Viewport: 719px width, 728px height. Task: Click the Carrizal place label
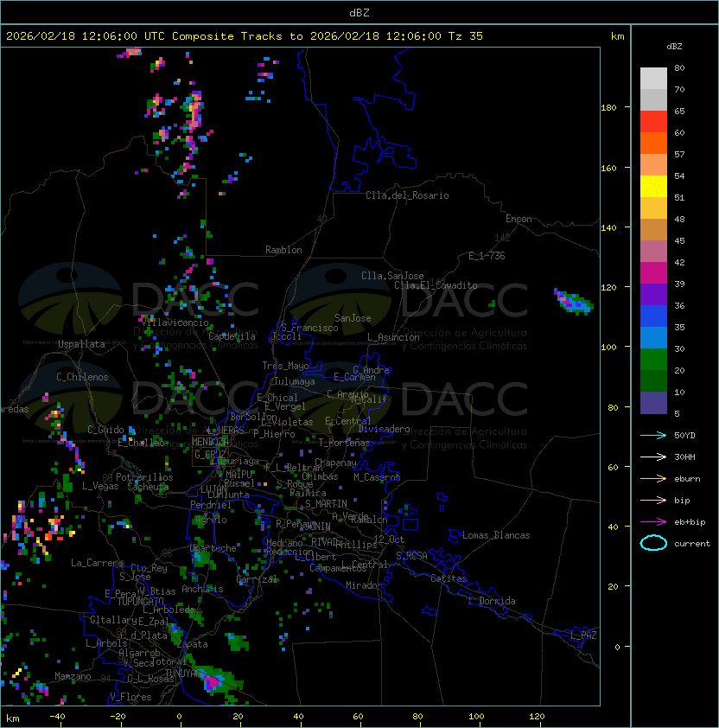click(257, 579)
